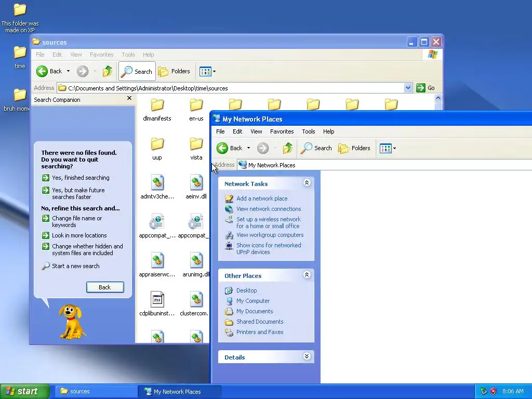
Task: Click Add a network place
Action: [262, 198]
